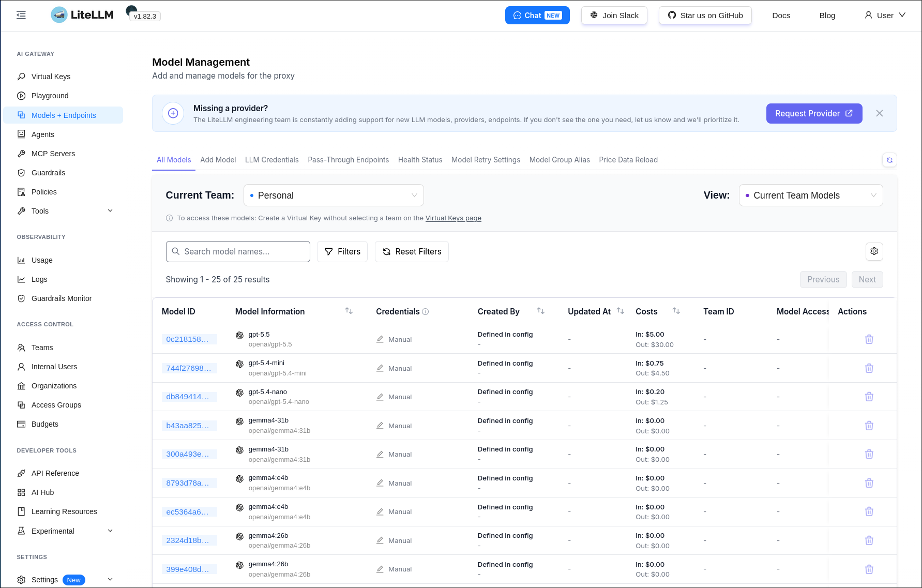Open AI Hub in sidebar
Screen dimensions: 922x588
click(x=63, y=492)
